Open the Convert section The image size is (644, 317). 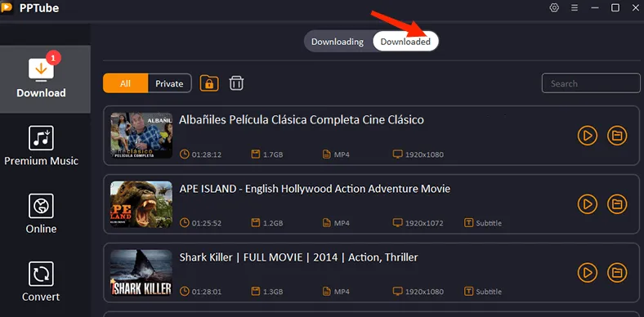click(41, 282)
